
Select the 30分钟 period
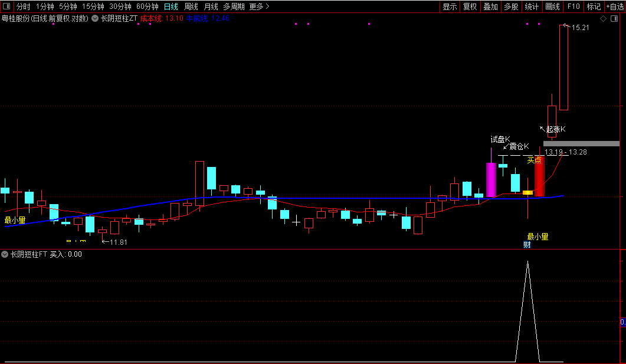tap(120, 6)
